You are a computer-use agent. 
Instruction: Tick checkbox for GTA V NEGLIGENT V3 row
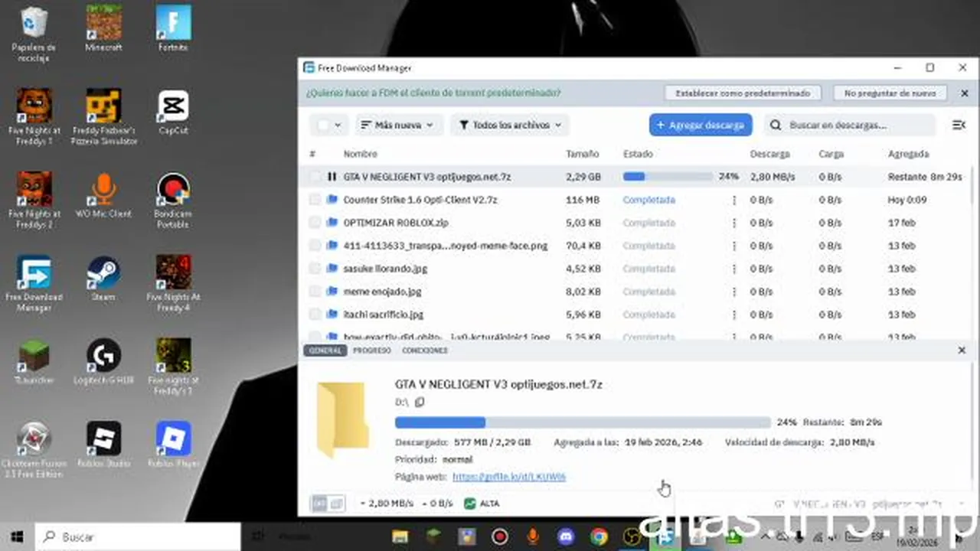coord(315,177)
